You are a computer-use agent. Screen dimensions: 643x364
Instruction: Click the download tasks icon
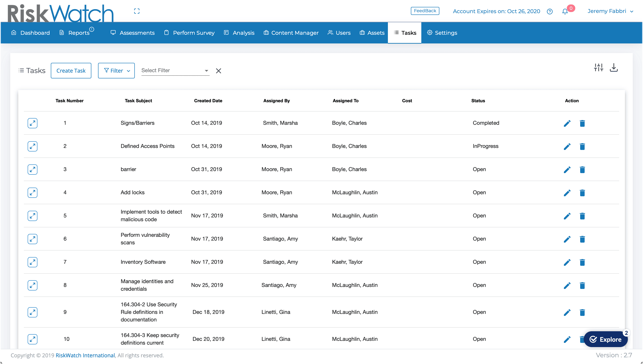[614, 67]
